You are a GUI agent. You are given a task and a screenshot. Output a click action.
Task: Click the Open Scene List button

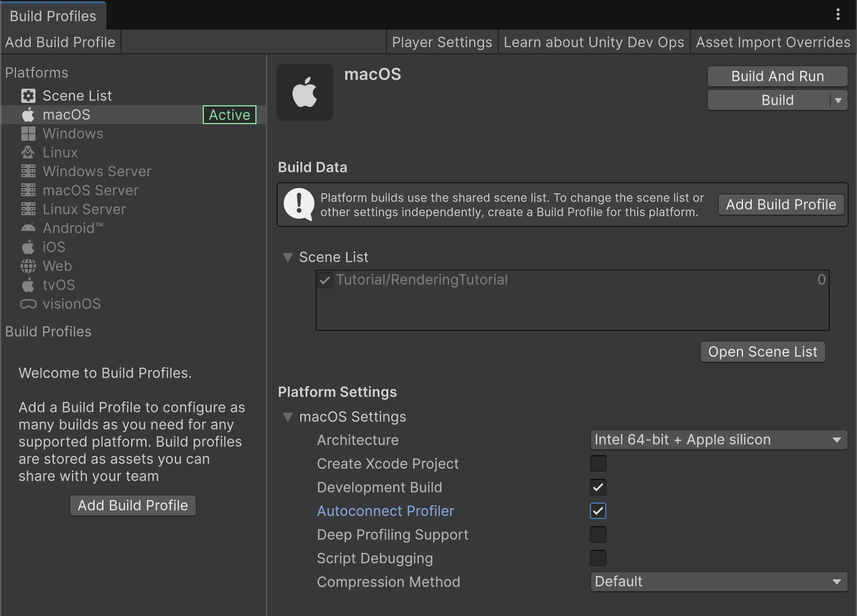point(763,352)
